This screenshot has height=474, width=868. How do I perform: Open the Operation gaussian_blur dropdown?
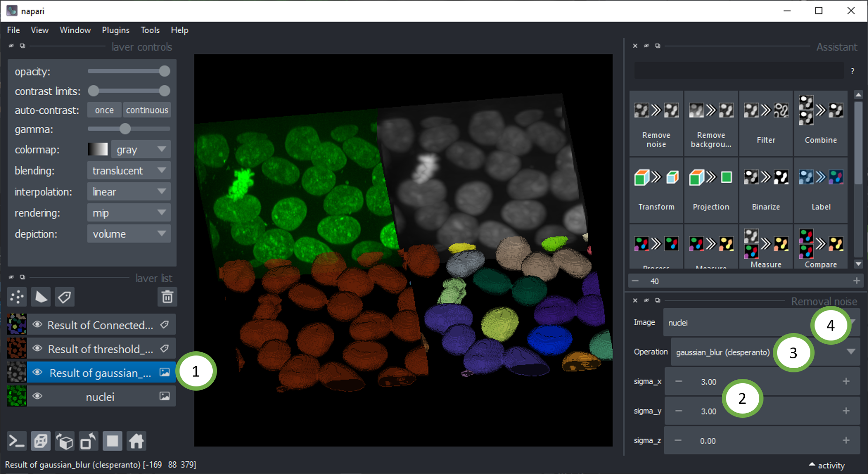click(x=851, y=352)
